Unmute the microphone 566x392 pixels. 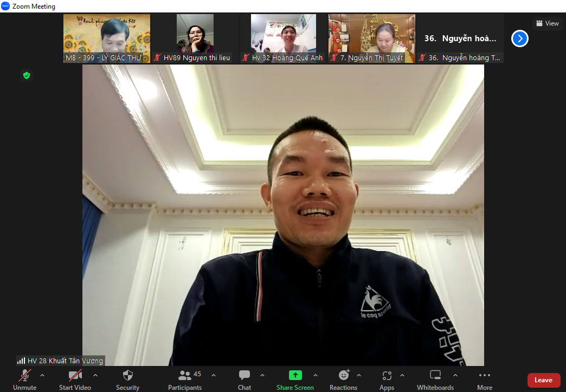24,376
